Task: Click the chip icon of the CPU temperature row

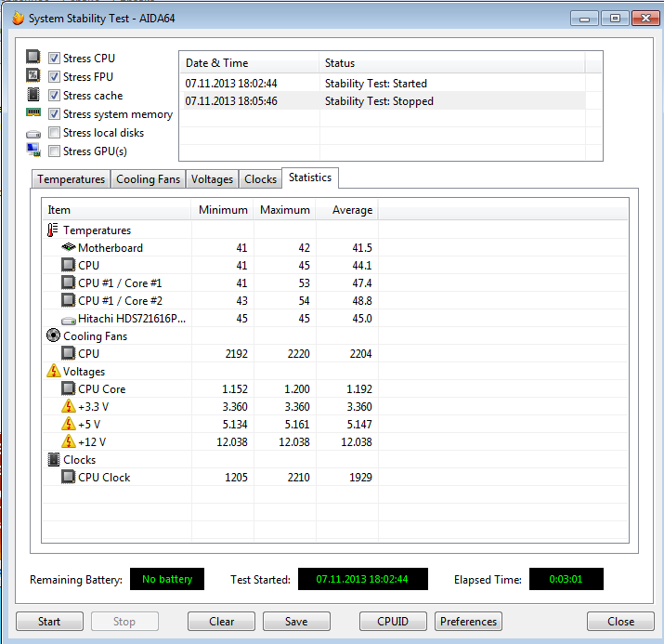Action: point(68,265)
